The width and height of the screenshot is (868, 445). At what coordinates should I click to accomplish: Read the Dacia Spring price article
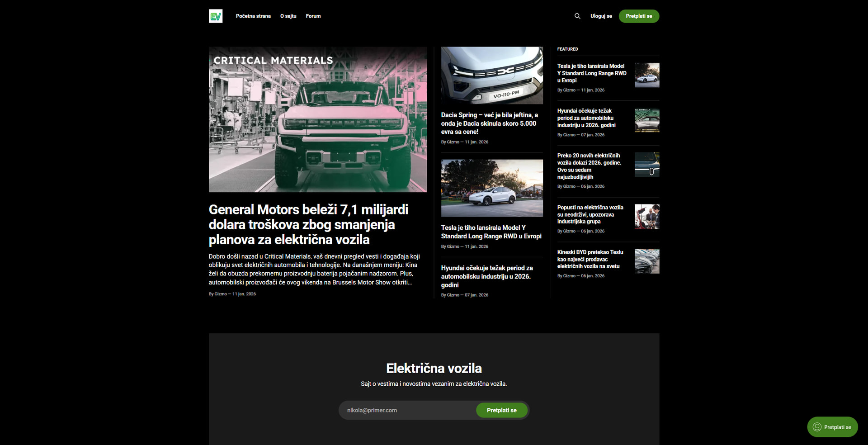[x=489, y=123]
